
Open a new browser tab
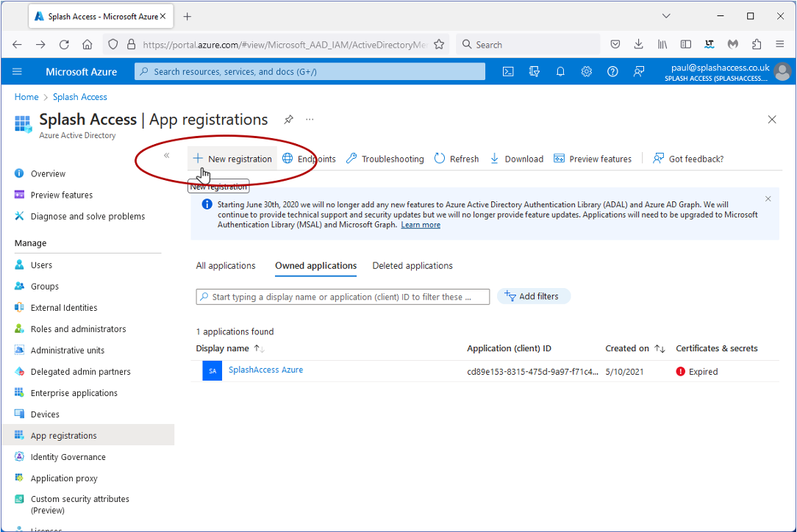point(187,17)
